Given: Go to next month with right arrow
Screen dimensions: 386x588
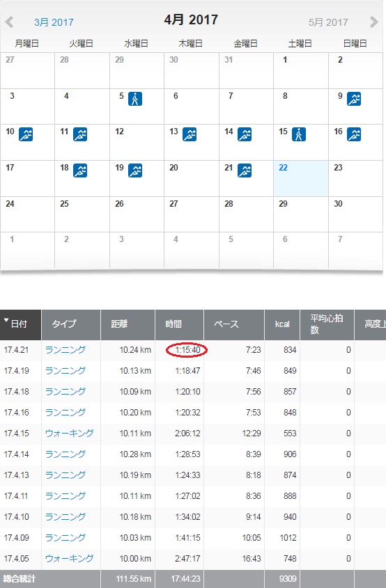Looking at the screenshot, I should [x=373, y=22].
